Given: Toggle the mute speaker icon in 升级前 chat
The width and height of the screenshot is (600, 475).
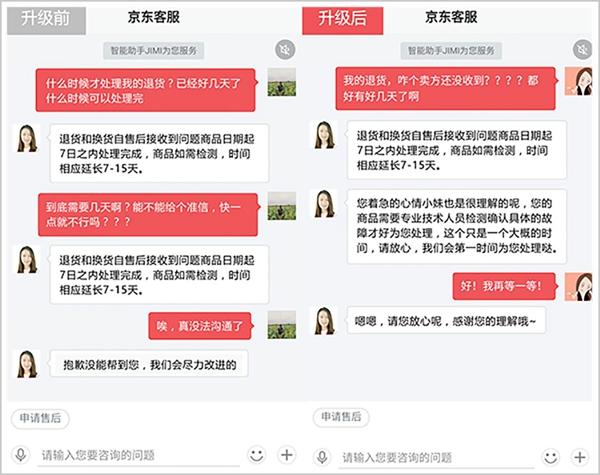Looking at the screenshot, I should click(284, 49).
